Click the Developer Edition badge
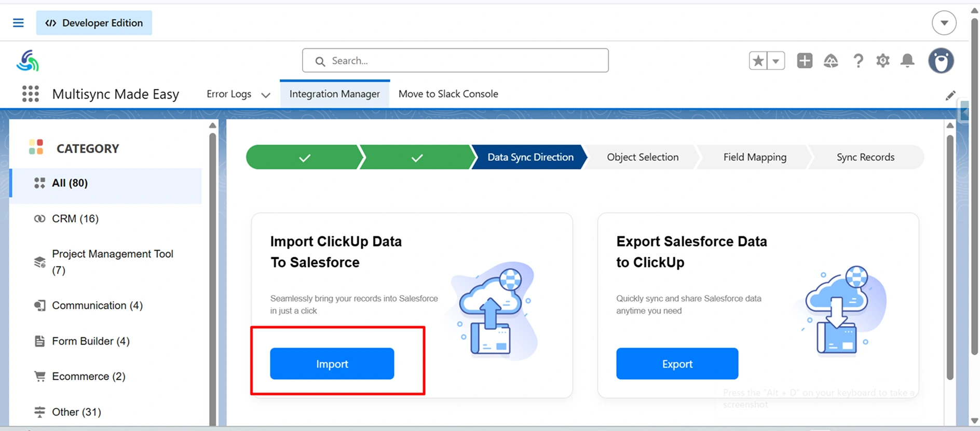The width and height of the screenshot is (980, 431). (x=94, y=23)
